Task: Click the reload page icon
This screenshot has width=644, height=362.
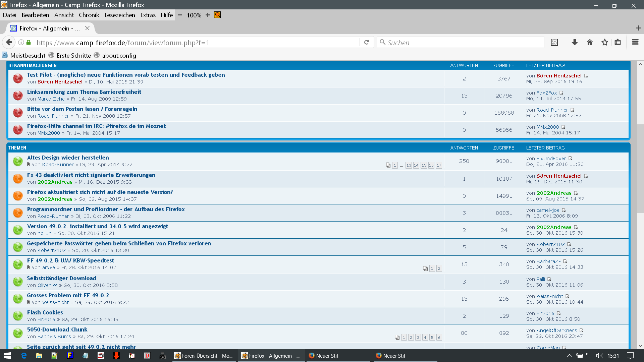Action: click(x=367, y=42)
